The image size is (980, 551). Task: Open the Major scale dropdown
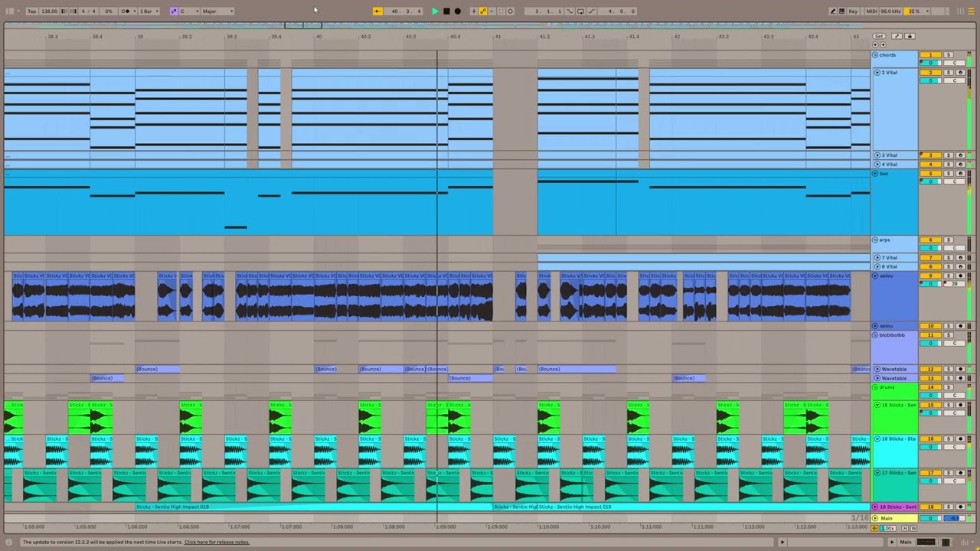click(218, 11)
